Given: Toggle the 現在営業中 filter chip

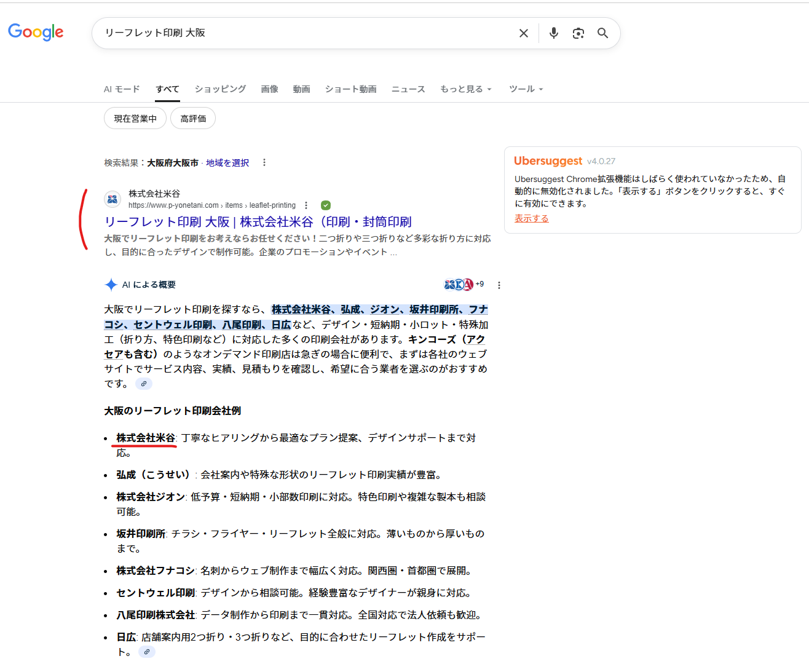Looking at the screenshot, I should click(x=135, y=119).
